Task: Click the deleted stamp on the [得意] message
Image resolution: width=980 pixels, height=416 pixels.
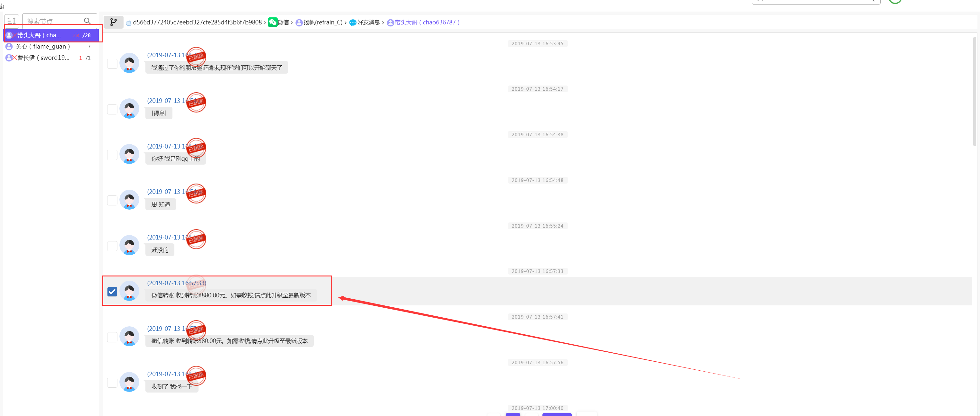Action: click(x=196, y=102)
